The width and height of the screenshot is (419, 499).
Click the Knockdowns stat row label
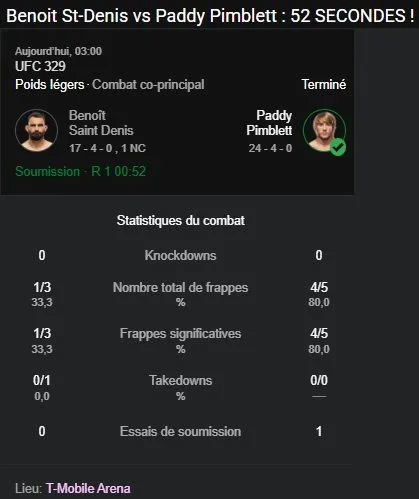(180, 255)
